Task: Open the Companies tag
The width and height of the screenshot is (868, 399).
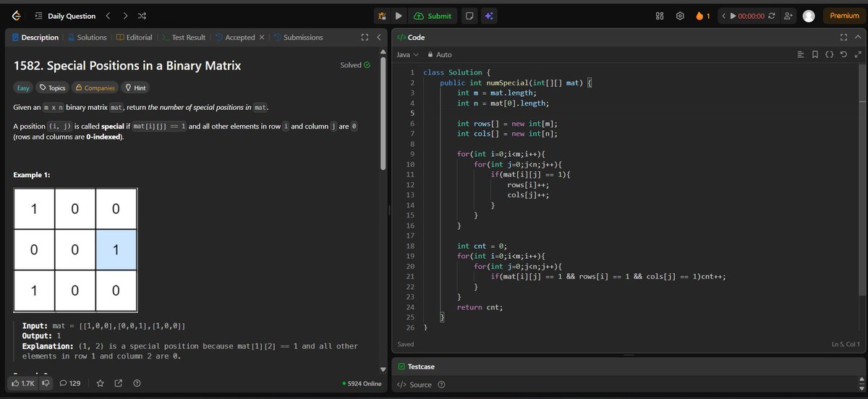Action: click(x=95, y=87)
